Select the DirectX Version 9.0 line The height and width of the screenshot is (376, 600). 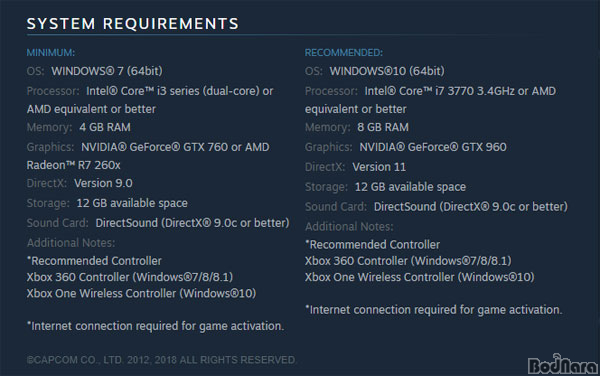pyautogui.click(x=80, y=183)
